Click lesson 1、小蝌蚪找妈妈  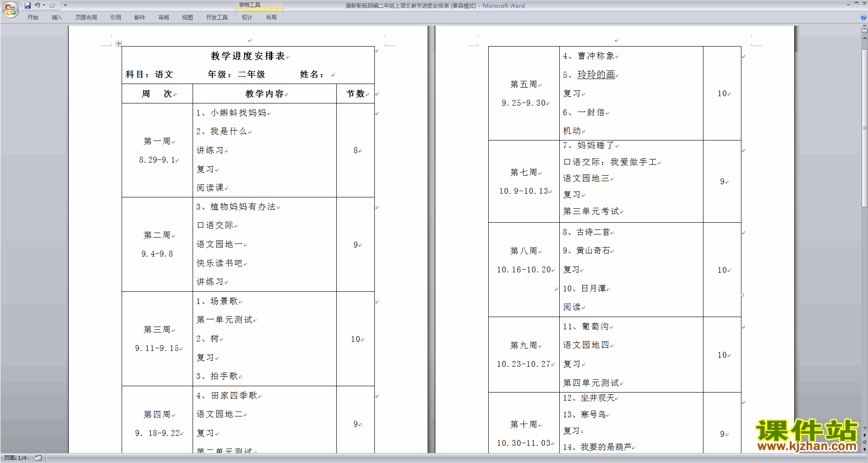point(231,113)
